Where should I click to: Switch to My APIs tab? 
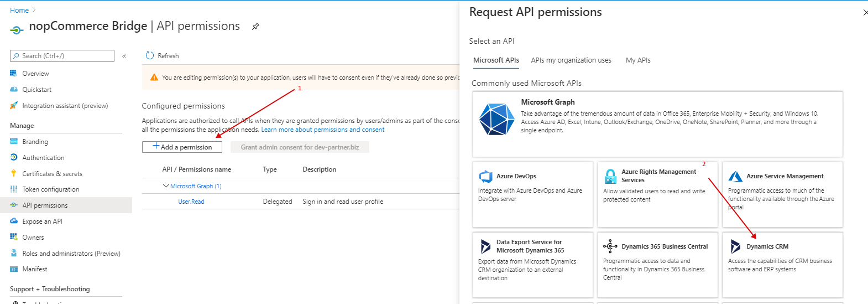(x=638, y=60)
